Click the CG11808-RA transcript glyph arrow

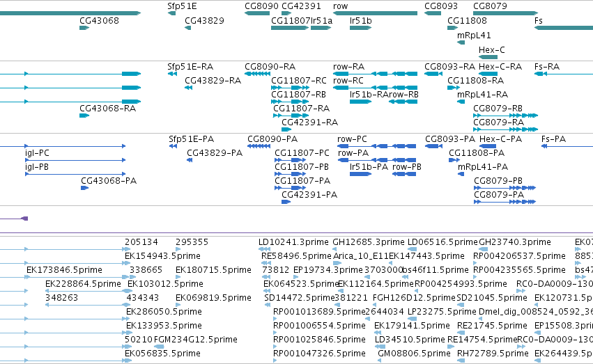(x=454, y=88)
